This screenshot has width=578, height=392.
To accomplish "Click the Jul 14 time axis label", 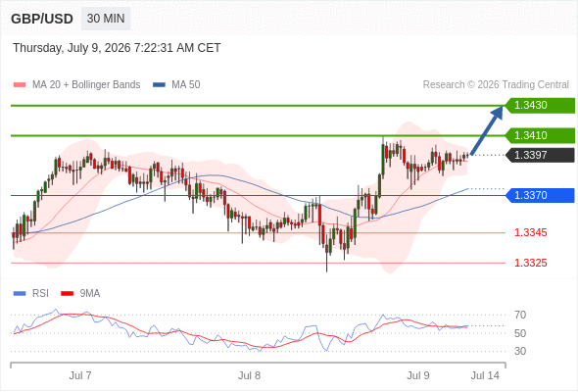I will click(x=485, y=375).
